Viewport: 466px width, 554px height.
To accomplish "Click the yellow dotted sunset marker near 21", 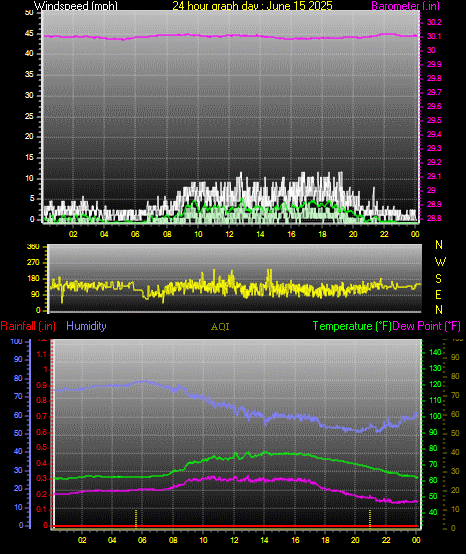I will 370,518.
